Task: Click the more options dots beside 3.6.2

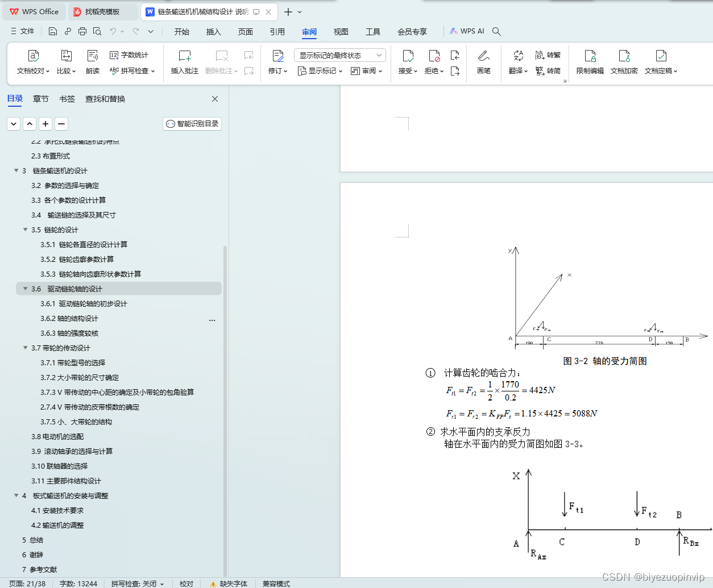Action: (212, 320)
